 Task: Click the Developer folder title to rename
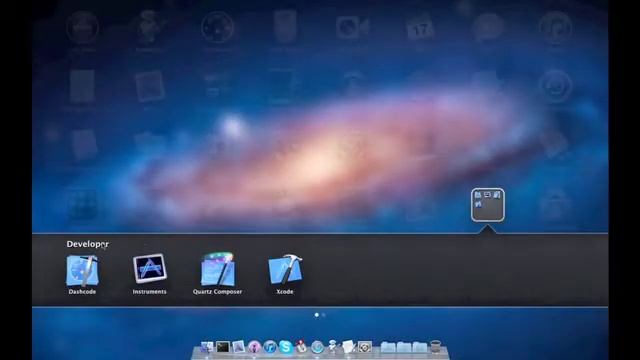point(87,244)
